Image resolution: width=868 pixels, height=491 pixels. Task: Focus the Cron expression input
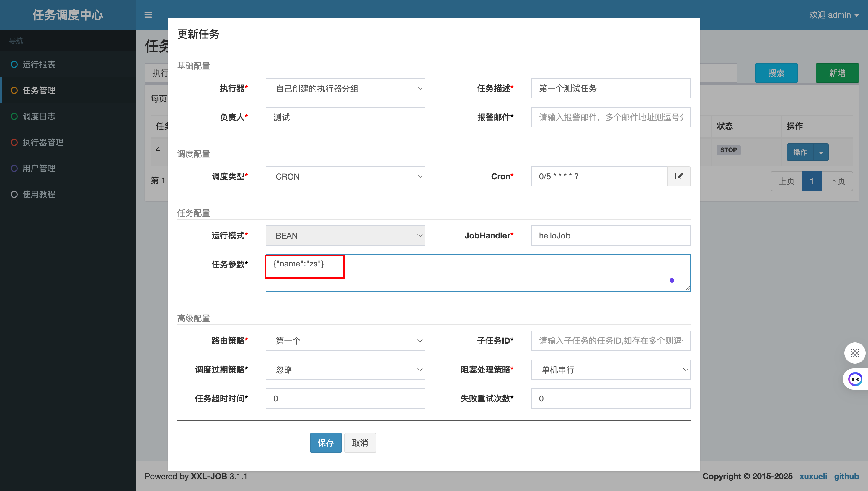599,176
